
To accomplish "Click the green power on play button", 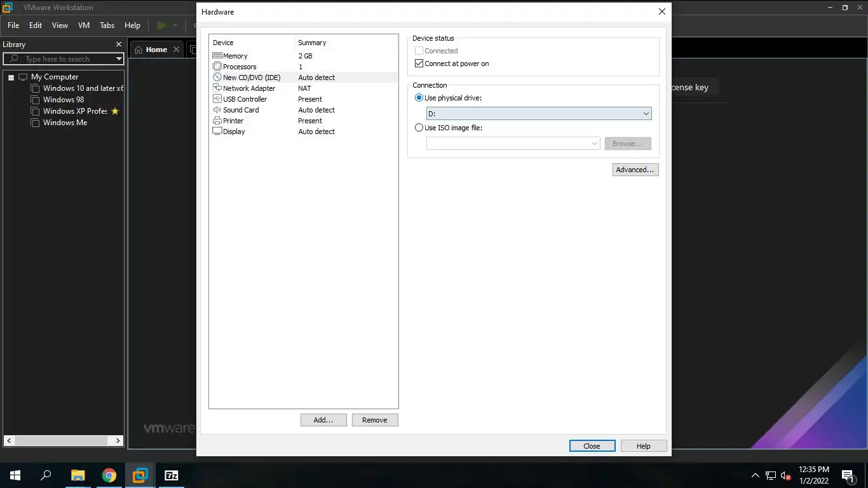I will click(161, 25).
